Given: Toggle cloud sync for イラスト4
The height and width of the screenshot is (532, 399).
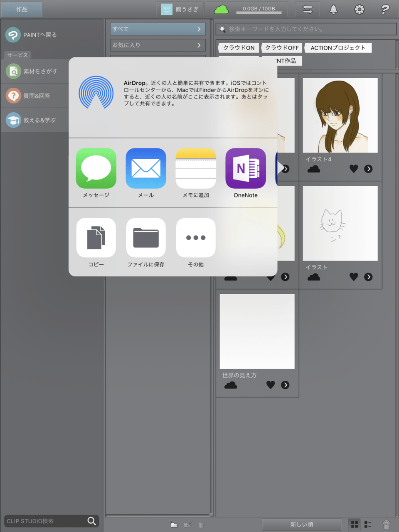Looking at the screenshot, I should (x=314, y=169).
